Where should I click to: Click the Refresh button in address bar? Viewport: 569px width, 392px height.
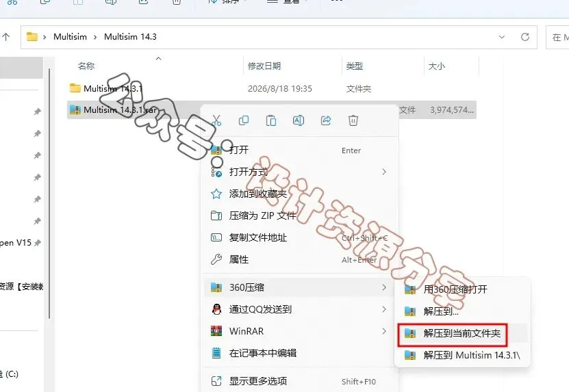pyautogui.click(x=524, y=37)
